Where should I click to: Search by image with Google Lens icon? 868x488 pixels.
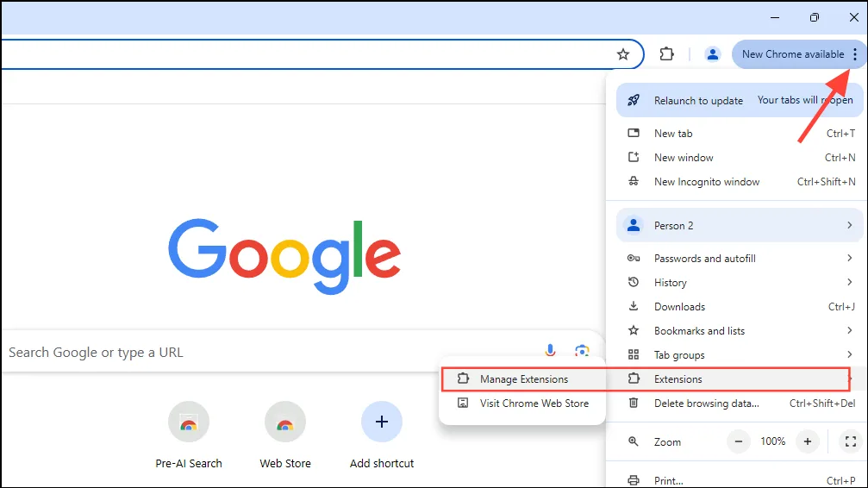(x=582, y=351)
